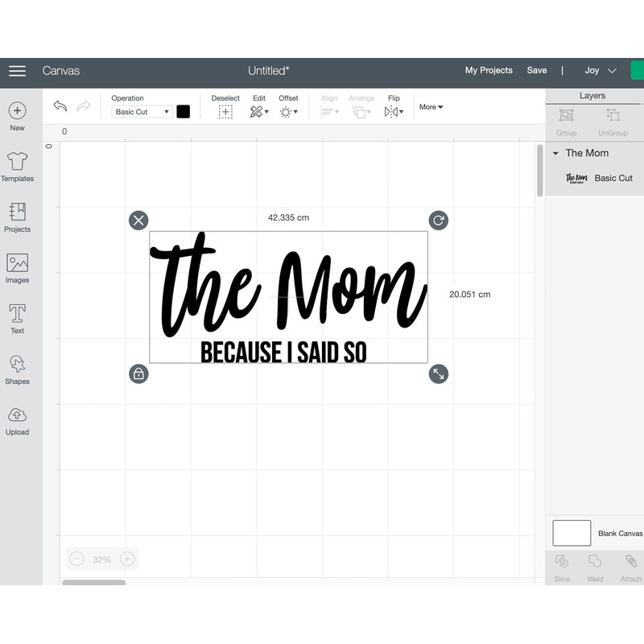Image resolution: width=644 pixels, height=644 pixels.
Task: Click the Upload icon
Action: point(17,415)
